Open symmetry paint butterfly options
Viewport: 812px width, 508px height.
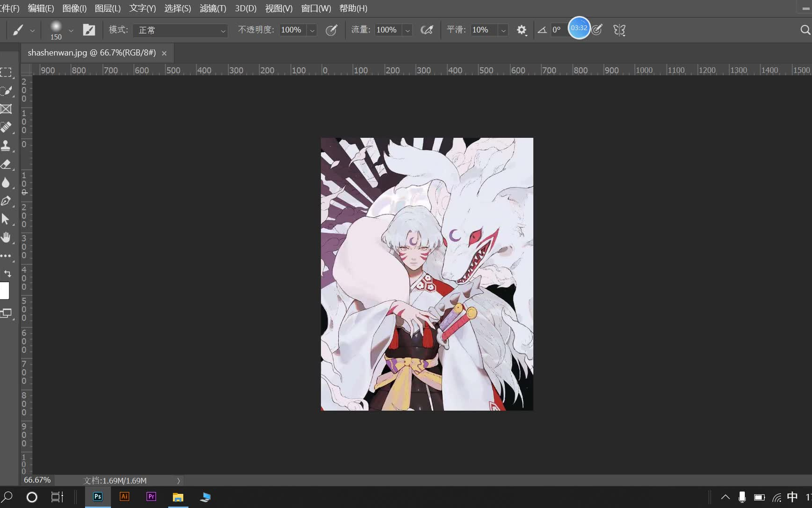pyautogui.click(x=619, y=30)
